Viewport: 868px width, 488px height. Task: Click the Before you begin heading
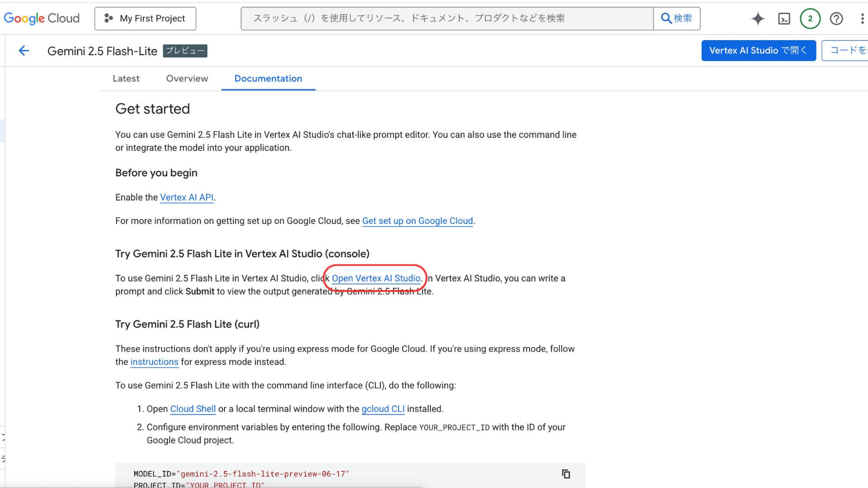point(156,173)
